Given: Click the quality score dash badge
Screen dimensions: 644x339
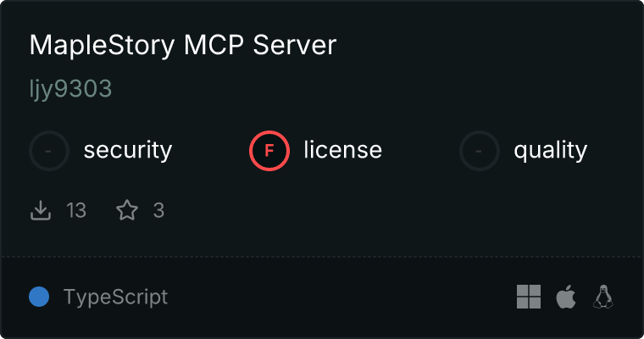Looking at the screenshot, I should point(480,151).
